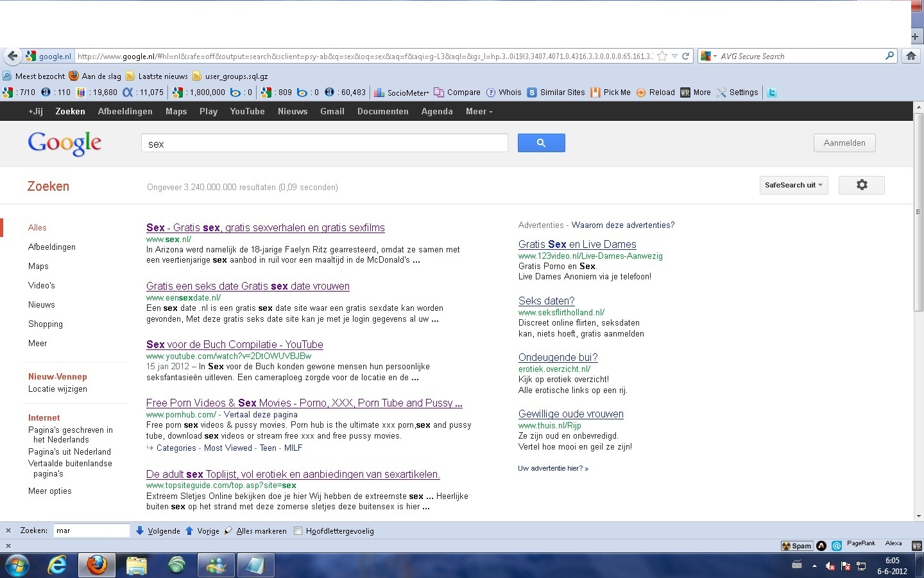Open the Meest bezocht bookmark
The image size is (924, 578).
point(34,76)
